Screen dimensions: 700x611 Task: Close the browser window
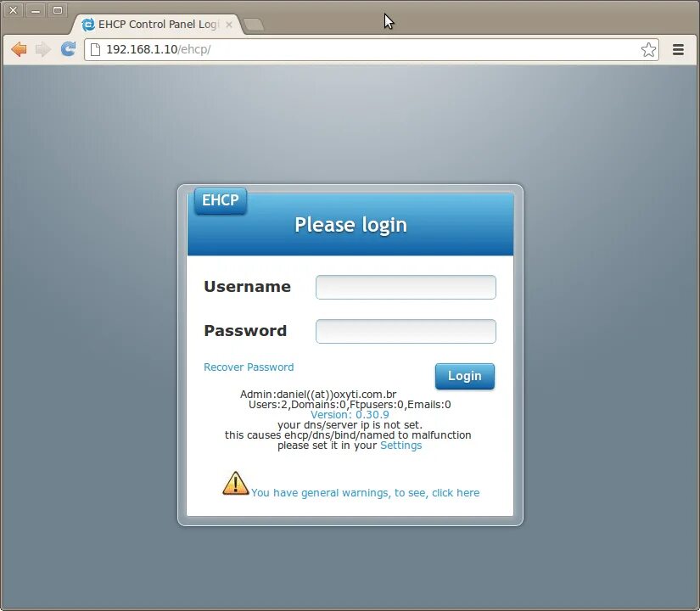click(x=14, y=10)
